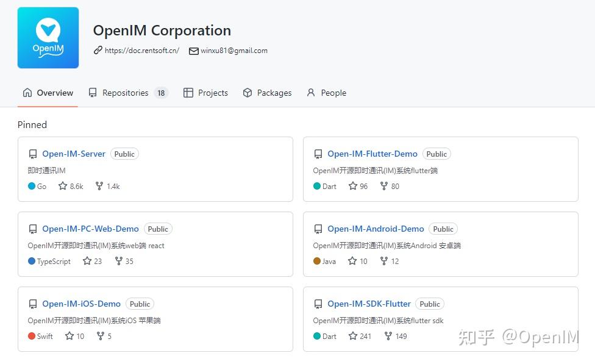Click the OpenIM organization avatar
Screen dimensions: 595x364
tap(48, 37)
